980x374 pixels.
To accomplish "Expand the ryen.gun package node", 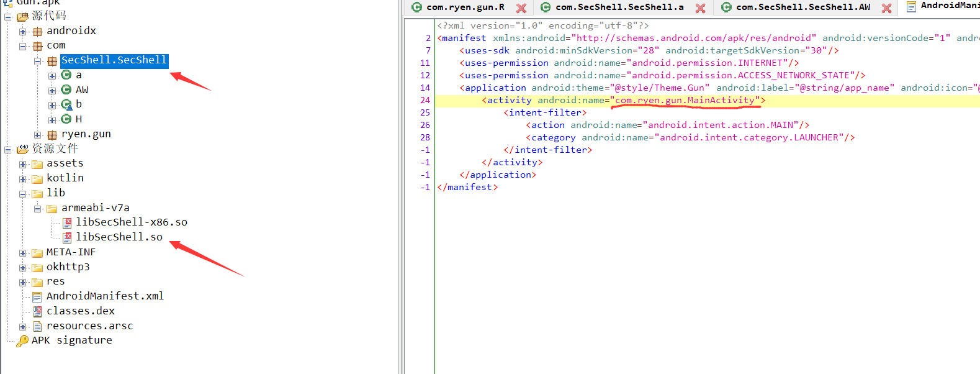I will [x=38, y=135].
